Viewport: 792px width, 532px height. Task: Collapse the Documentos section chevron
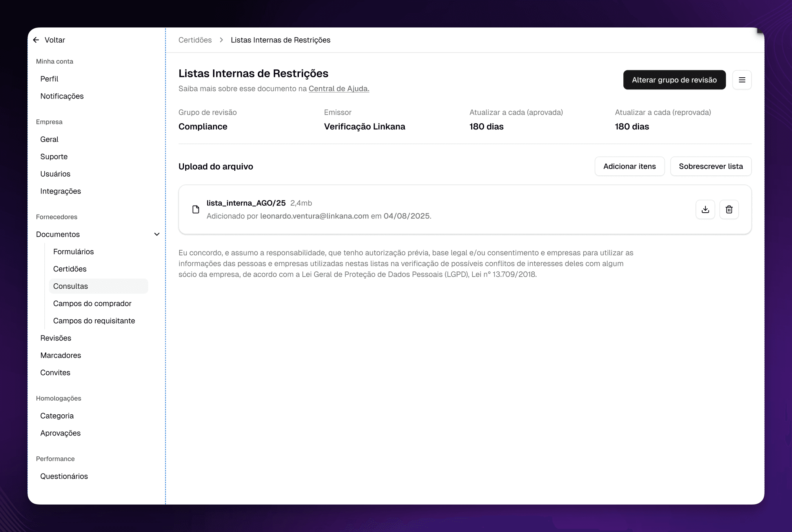pos(157,234)
